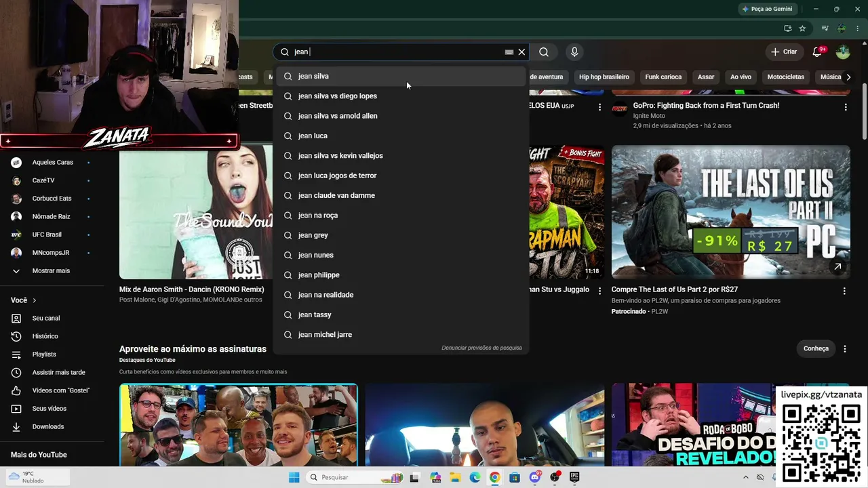Click the magnifier search submit button
Viewport: 868px width, 488px height.
544,52
